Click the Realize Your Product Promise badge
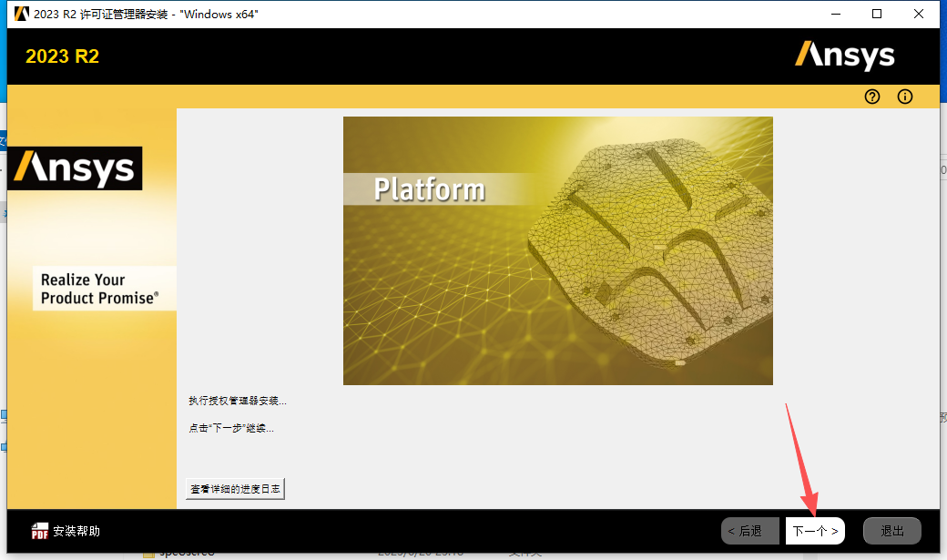The width and height of the screenshot is (947, 560). tap(104, 288)
